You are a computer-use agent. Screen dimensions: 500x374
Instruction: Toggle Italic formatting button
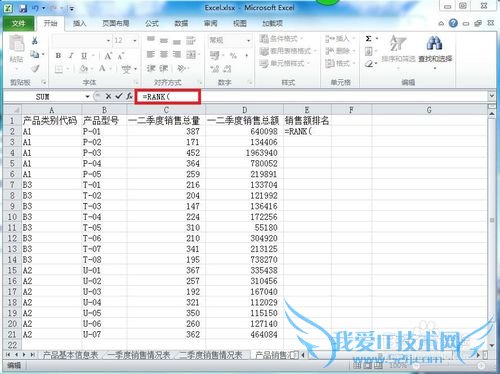coord(71,55)
